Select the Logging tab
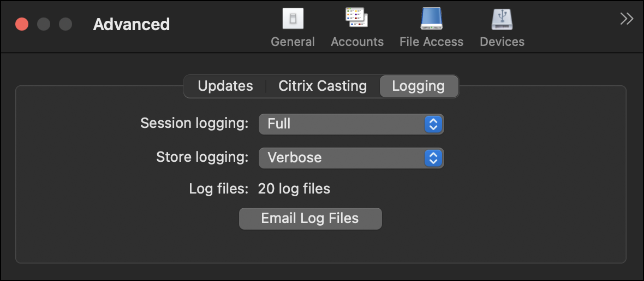Viewport: 644px width, 281px height. 418,86
